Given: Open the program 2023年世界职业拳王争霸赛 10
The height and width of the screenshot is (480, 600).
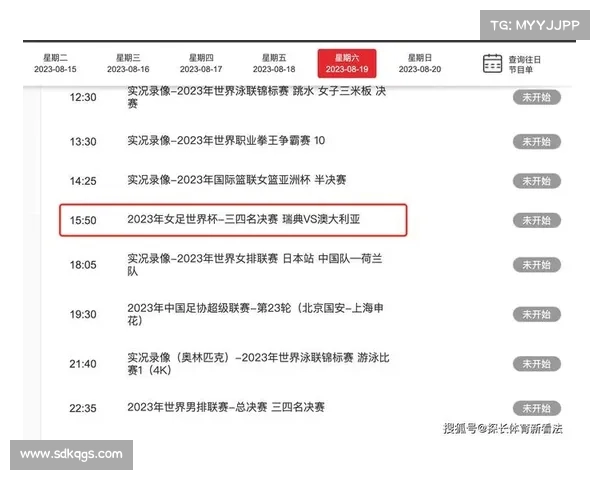Looking at the screenshot, I should pos(226,141).
